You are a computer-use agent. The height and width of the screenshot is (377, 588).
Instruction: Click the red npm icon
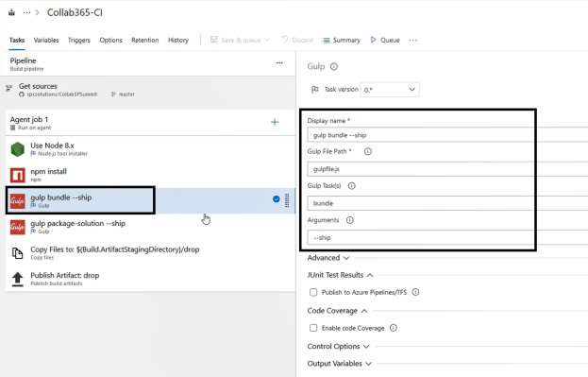click(18, 175)
